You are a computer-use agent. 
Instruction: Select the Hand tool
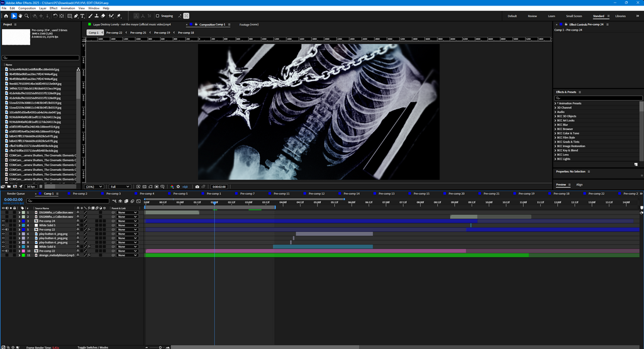coord(20,16)
